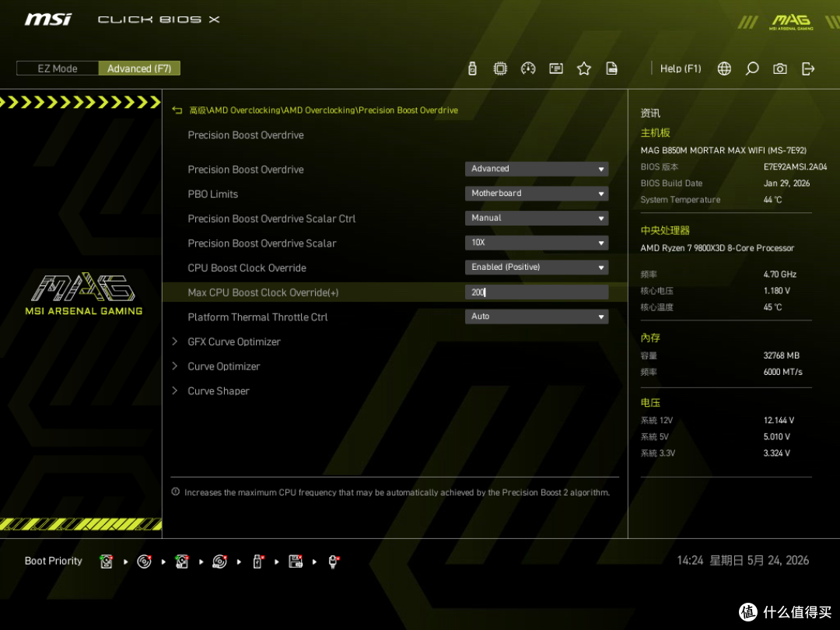Select the Max CPU Boost Clock Override(+) row label
Viewport: 840px width, 630px height.
[x=263, y=292]
